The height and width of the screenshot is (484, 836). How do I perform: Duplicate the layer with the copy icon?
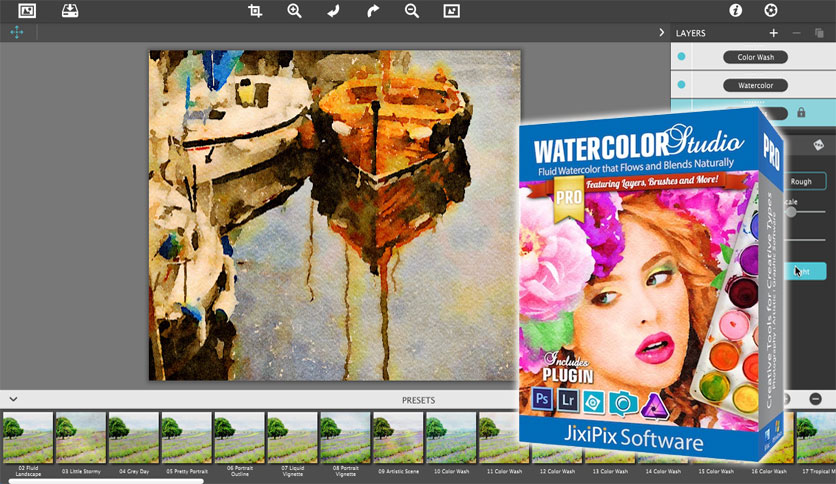819,33
